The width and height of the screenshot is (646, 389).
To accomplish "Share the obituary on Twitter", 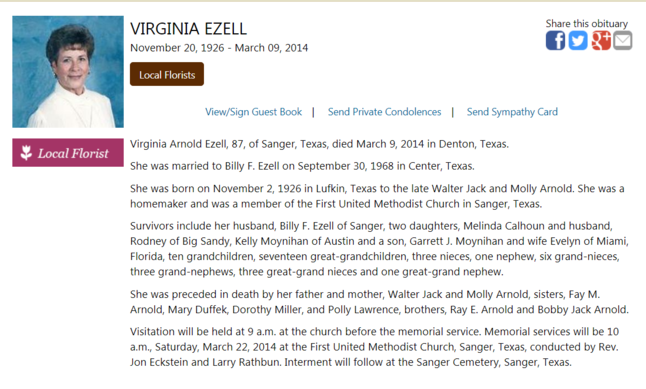I will tap(578, 41).
